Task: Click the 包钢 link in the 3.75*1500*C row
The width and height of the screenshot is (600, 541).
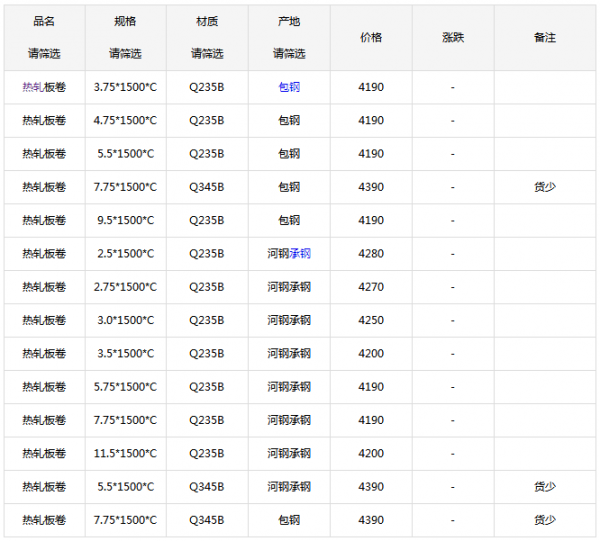Action: (289, 87)
